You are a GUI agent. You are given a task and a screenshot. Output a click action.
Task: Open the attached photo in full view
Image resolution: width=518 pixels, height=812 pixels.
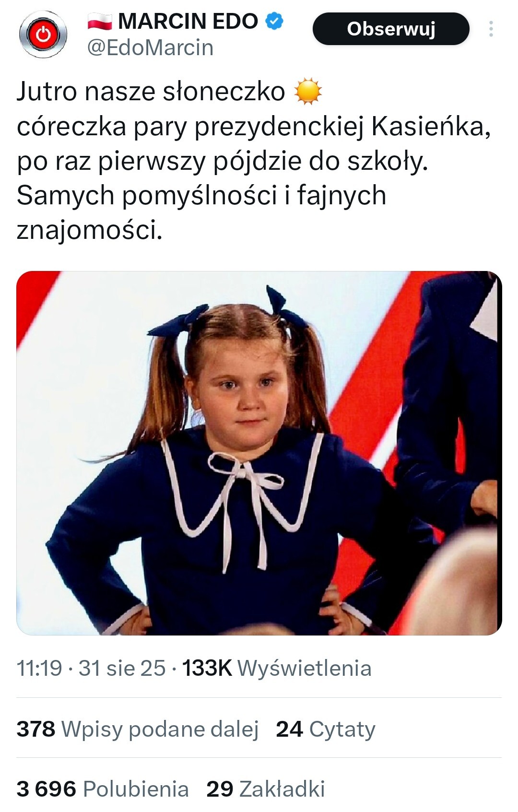coord(259,453)
